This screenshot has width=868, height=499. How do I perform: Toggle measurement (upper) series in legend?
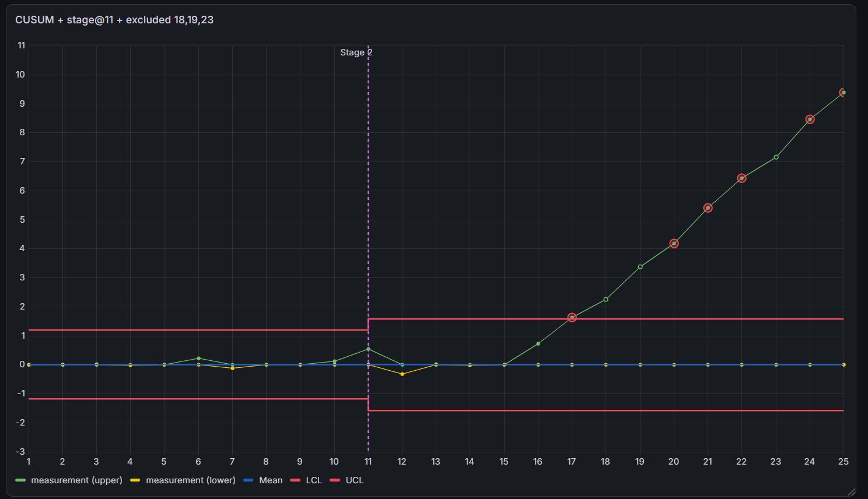pos(76,480)
